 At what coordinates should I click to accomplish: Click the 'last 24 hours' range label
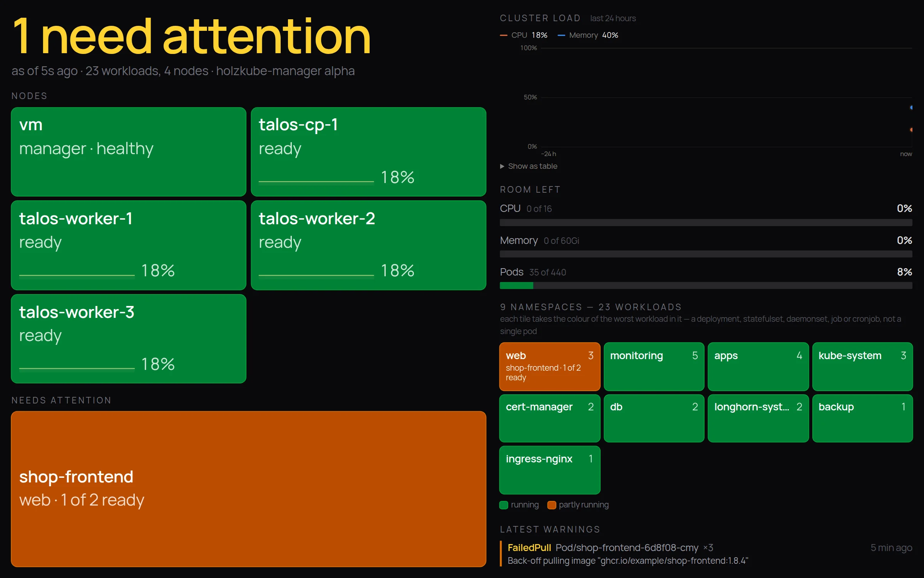613,18
